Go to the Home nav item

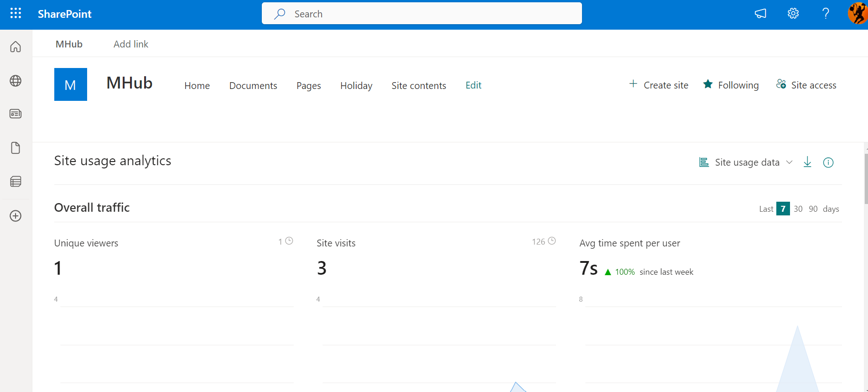[197, 85]
